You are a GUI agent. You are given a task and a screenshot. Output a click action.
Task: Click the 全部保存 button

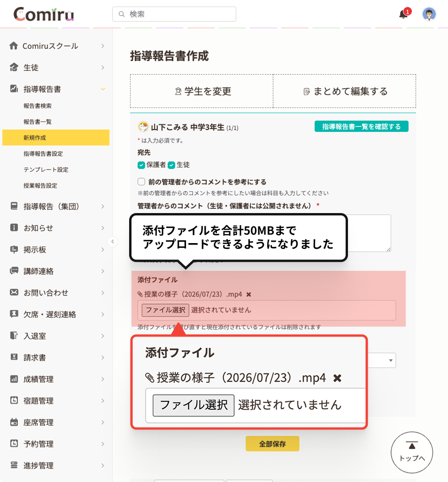[x=272, y=444]
